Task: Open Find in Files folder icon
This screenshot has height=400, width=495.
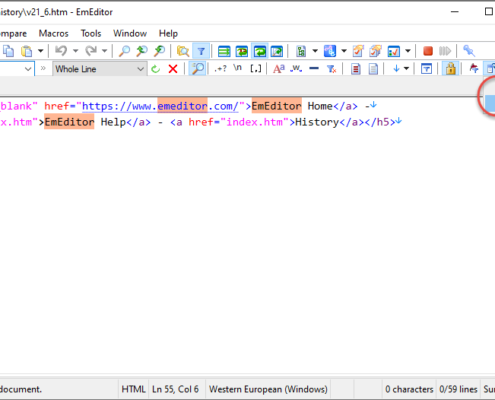Action: click(183, 51)
